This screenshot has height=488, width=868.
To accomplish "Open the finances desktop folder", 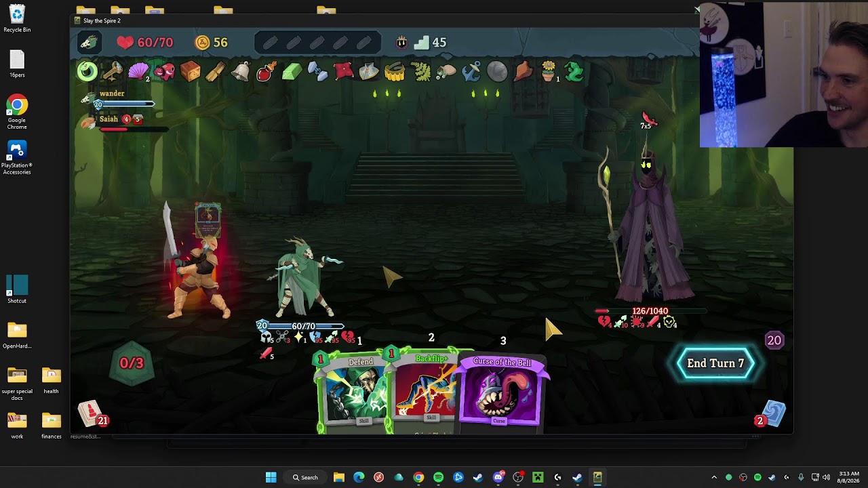I will (x=51, y=426).
